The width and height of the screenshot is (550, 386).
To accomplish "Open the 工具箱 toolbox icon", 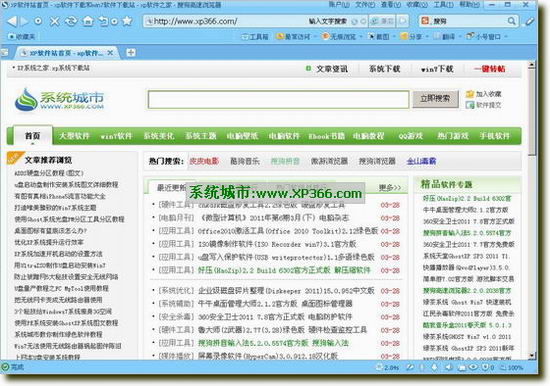I will click(255, 36).
